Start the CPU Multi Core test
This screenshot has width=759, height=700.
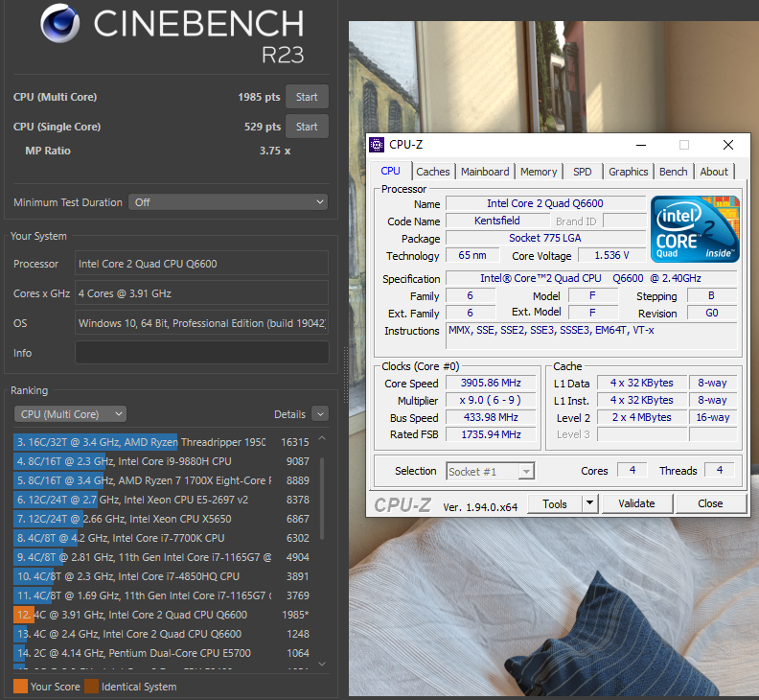tap(307, 97)
